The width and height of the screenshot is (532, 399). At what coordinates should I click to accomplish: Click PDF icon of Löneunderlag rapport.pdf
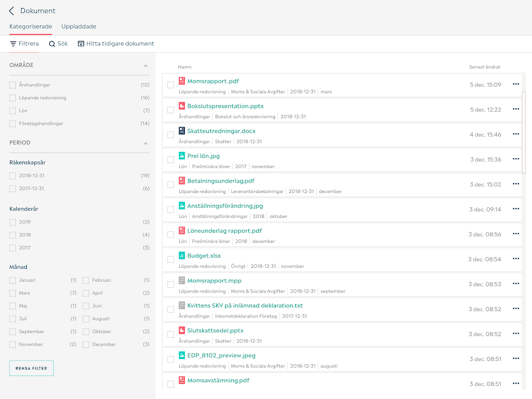(x=182, y=230)
